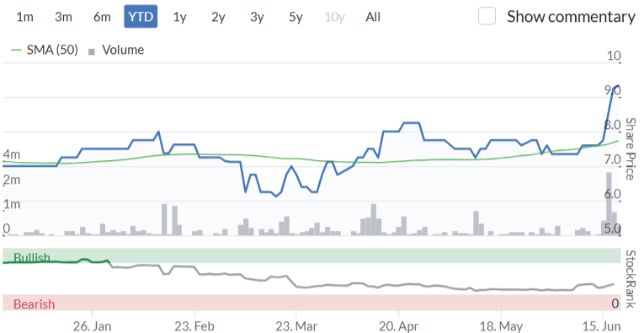644x333 pixels.
Task: Click the green SMA legend line icon
Action: 16,50
